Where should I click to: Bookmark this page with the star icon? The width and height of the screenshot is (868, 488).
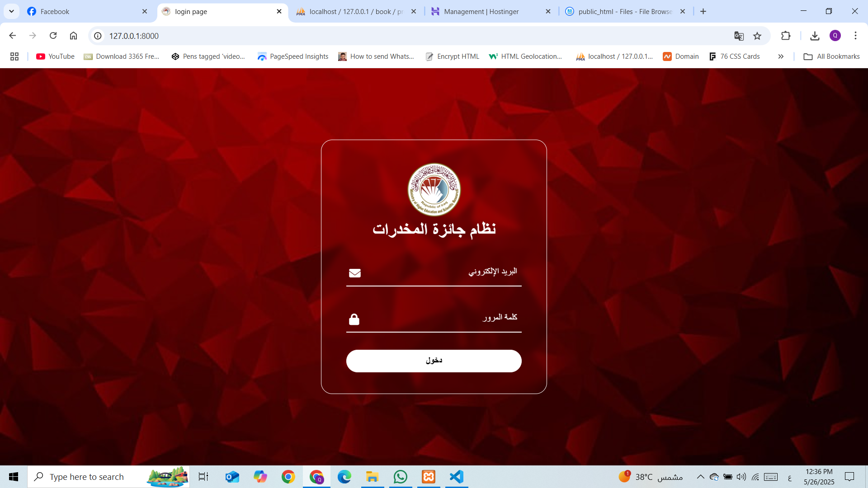click(x=757, y=36)
